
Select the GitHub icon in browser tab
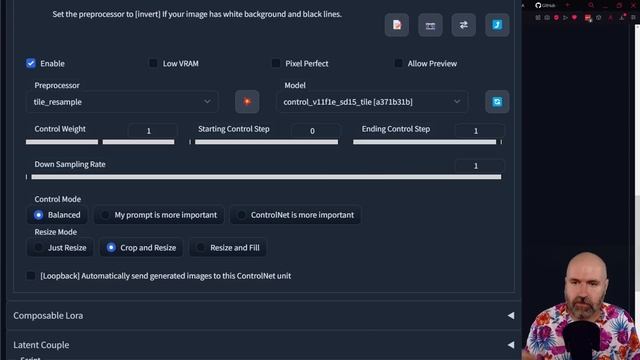tap(538, 5)
